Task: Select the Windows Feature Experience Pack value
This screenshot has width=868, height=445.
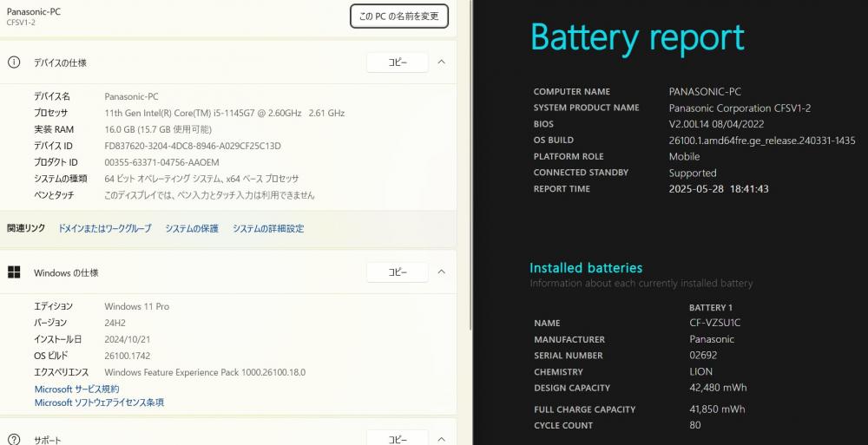Action: [x=205, y=372]
